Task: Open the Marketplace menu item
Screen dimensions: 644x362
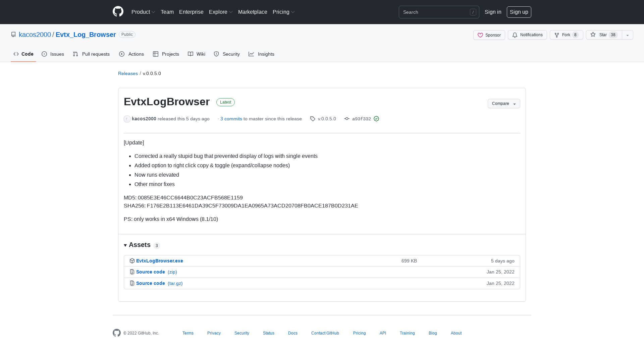Action: (x=253, y=12)
